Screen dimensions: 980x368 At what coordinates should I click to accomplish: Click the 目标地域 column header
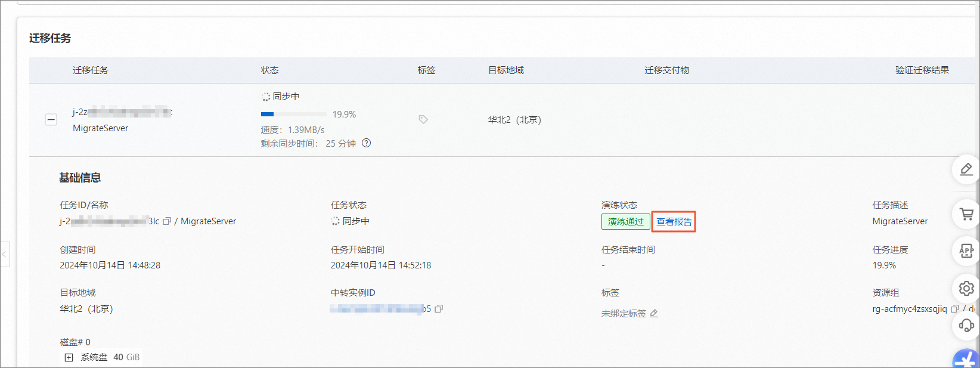click(506, 70)
